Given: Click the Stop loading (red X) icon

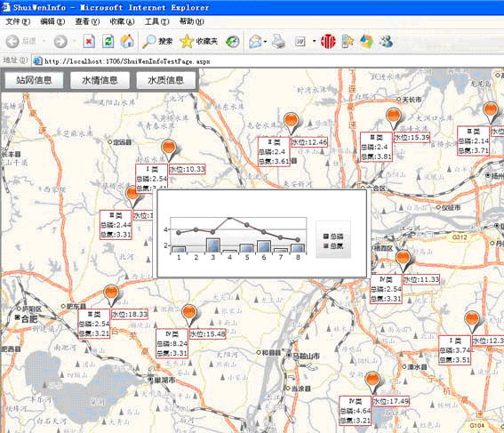Looking at the screenshot, I should 89,41.
